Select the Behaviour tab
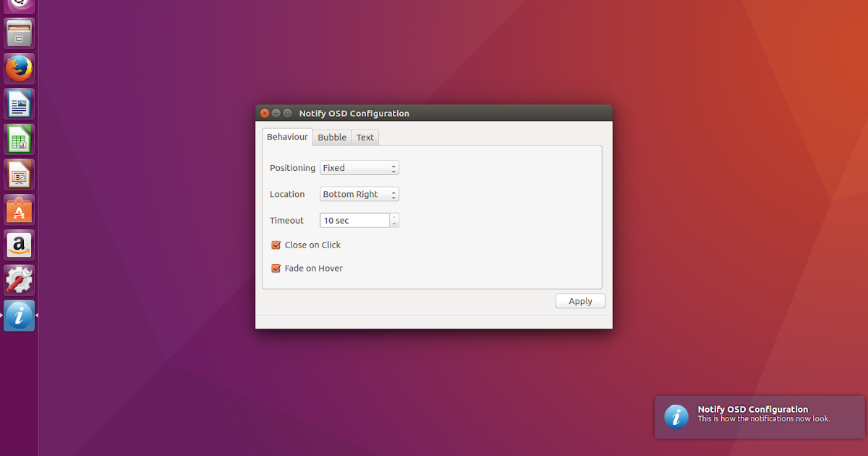Viewport: 868px width, 456px height. (287, 136)
